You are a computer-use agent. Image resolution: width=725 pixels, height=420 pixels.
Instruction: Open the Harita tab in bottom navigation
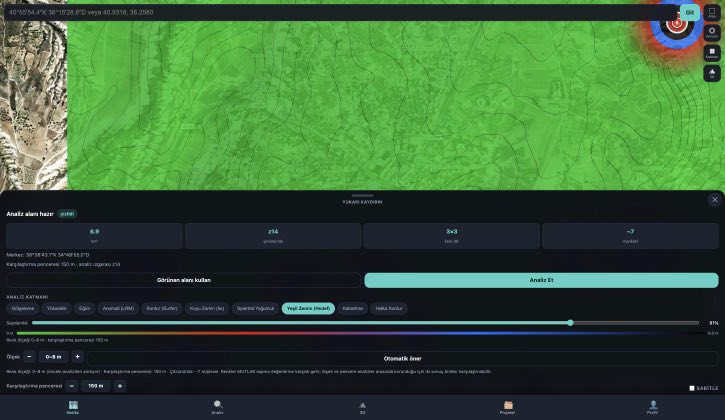(73, 408)
